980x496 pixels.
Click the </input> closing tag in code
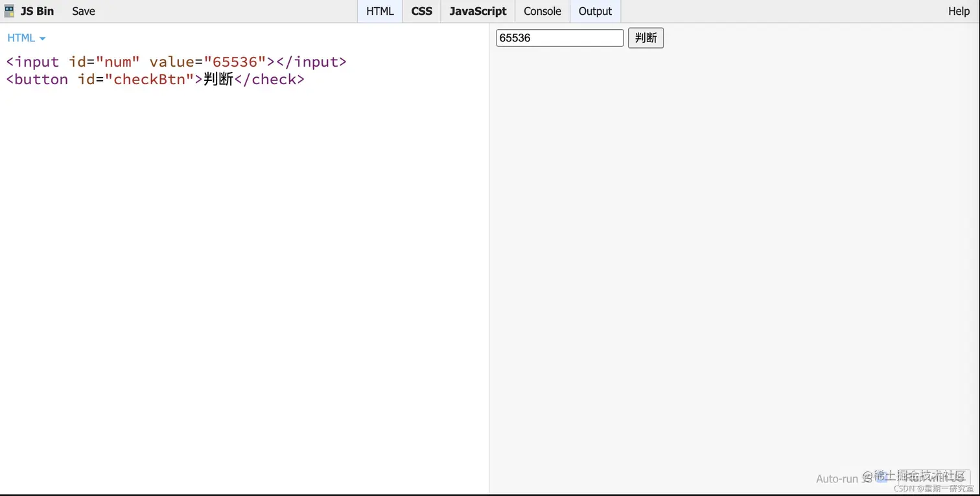point(312,62)
